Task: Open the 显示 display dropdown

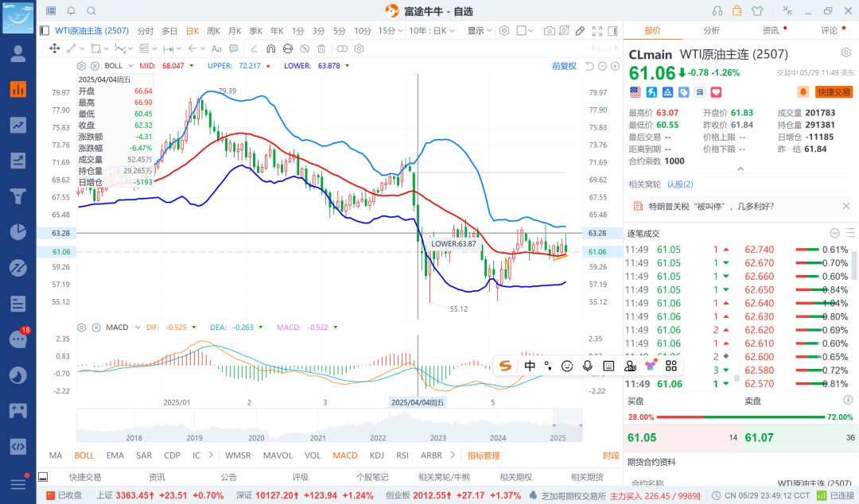Action: pyautogui.click(x=480, y=31)
